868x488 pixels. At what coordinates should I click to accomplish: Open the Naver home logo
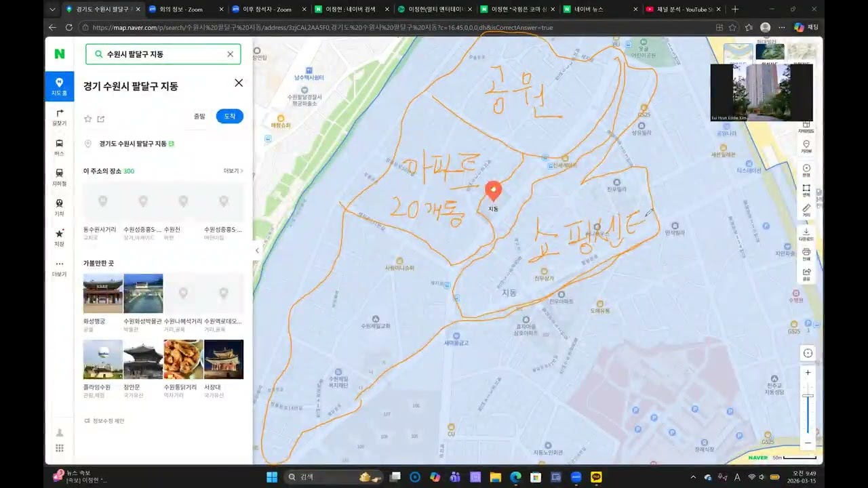[x=60, y=54]
